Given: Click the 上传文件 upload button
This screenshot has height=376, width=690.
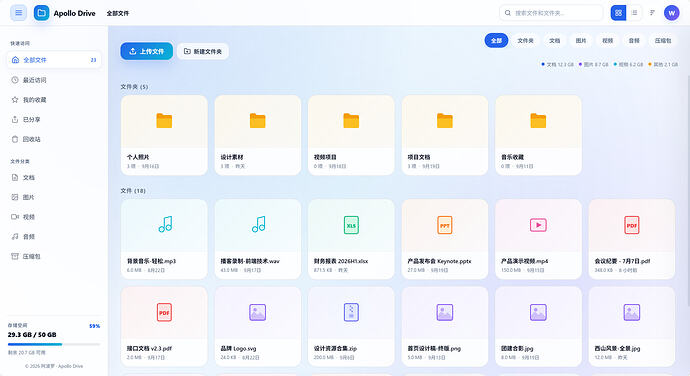Looking at the screenshot, I should pyautogui.click(x=147, y=51).
